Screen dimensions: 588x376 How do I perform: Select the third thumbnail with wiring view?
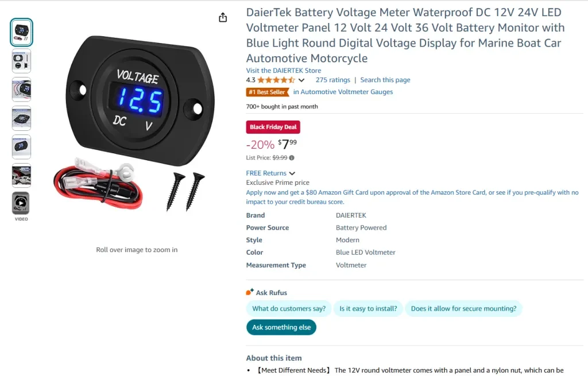pyautogui.click(x=21, y=90)
